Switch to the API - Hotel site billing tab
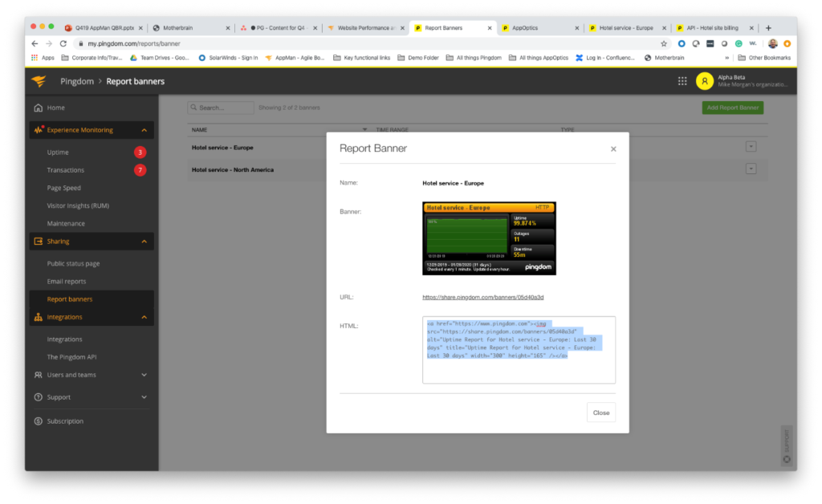This screenshot has width=822, height=504. coord(715,28)
